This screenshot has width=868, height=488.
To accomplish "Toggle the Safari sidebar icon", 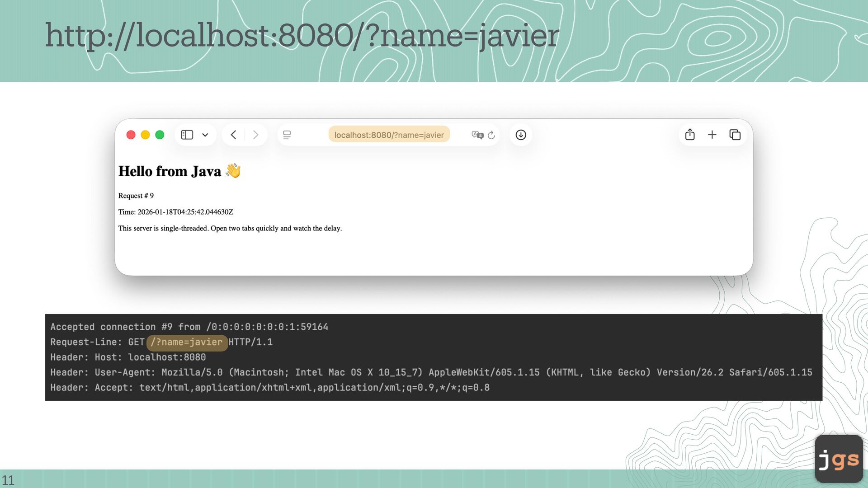I will point(187,135).
